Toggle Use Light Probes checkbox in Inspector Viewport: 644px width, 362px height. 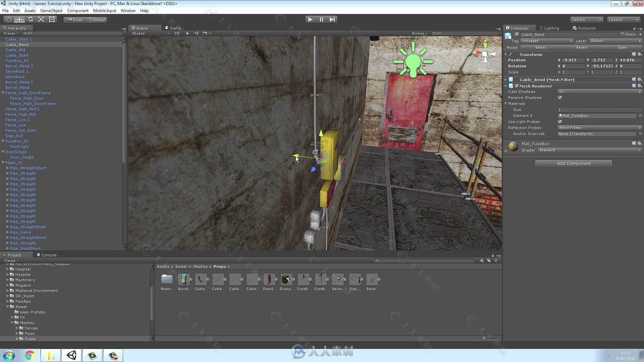560,122
